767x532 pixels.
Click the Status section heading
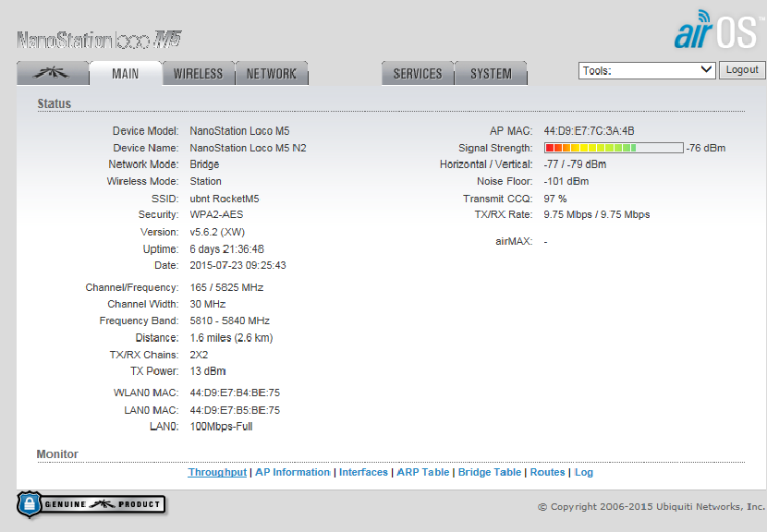55,103
